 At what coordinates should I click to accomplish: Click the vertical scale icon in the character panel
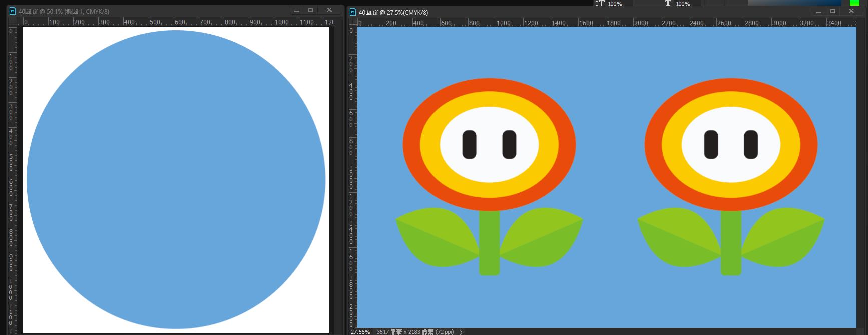pyautogui.click(x=600, y=3)
